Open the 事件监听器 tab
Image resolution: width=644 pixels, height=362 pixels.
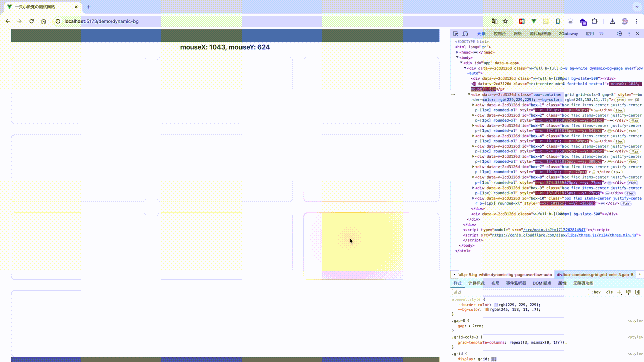click(x=516, y=283)
